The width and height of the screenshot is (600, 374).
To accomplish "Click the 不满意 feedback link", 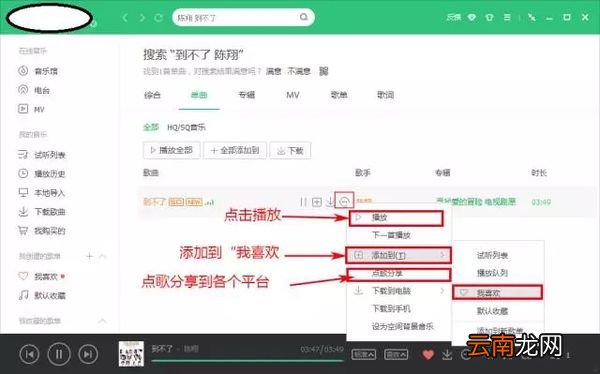I will click(299, 71).
